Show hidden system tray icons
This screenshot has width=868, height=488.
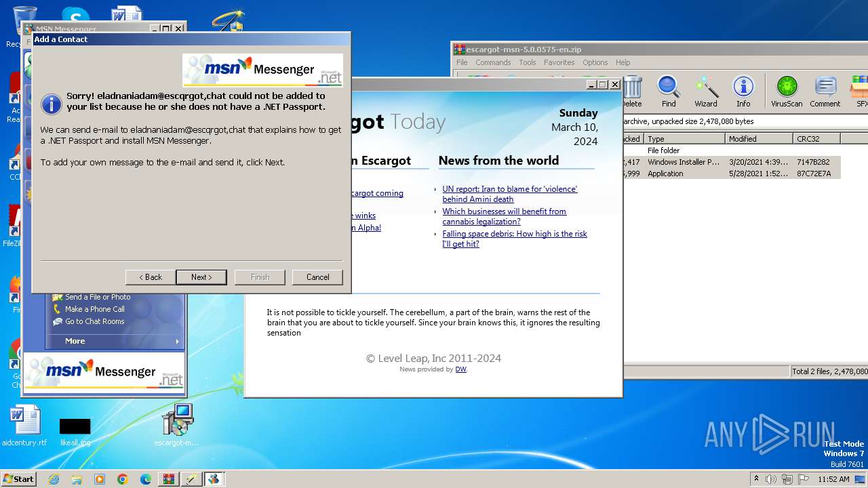[x=756, y=479]
